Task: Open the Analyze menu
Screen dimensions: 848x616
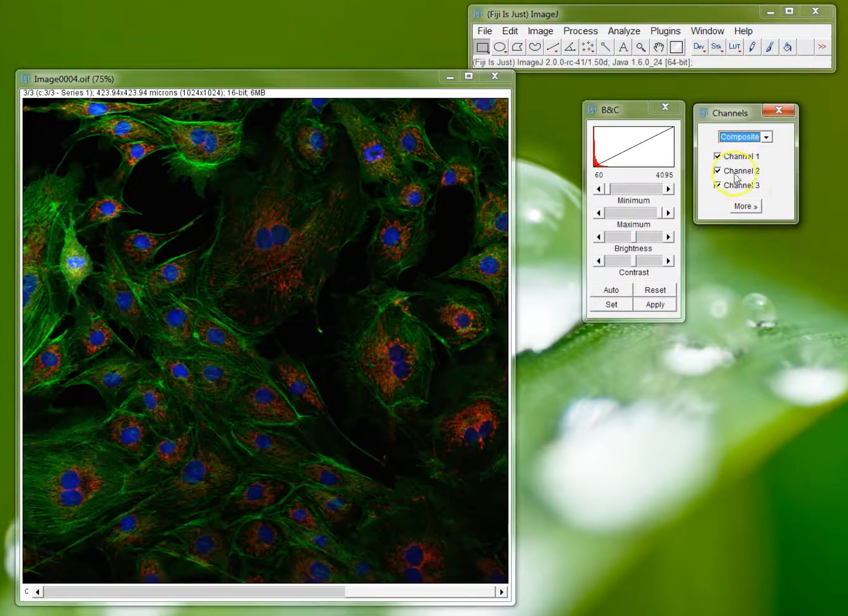Action: (624, 31)
